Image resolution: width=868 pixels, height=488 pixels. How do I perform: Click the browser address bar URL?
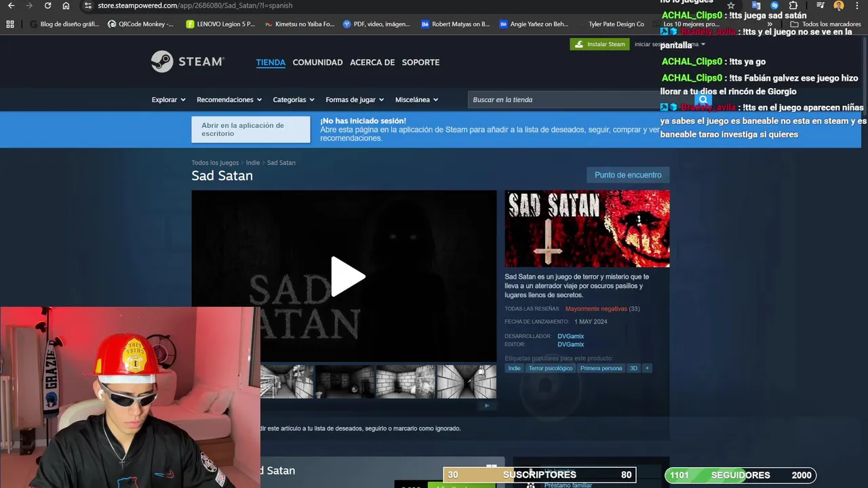click(x=195, y=5)
